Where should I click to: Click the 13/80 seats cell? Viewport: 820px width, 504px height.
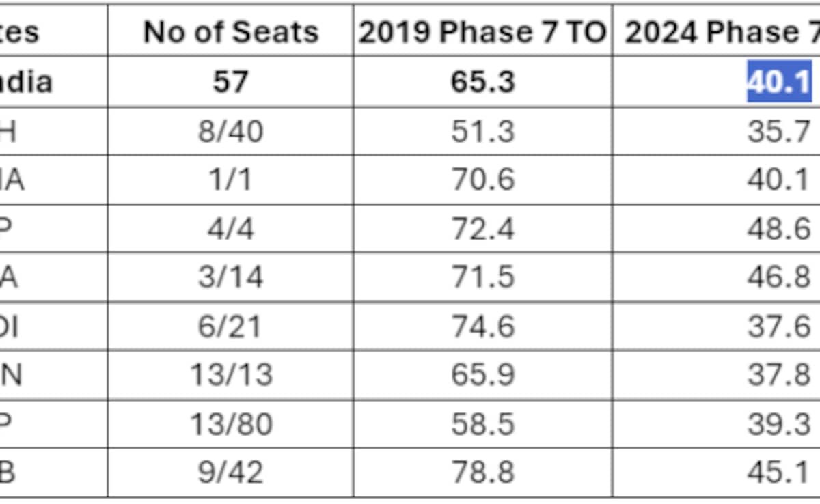230,423
